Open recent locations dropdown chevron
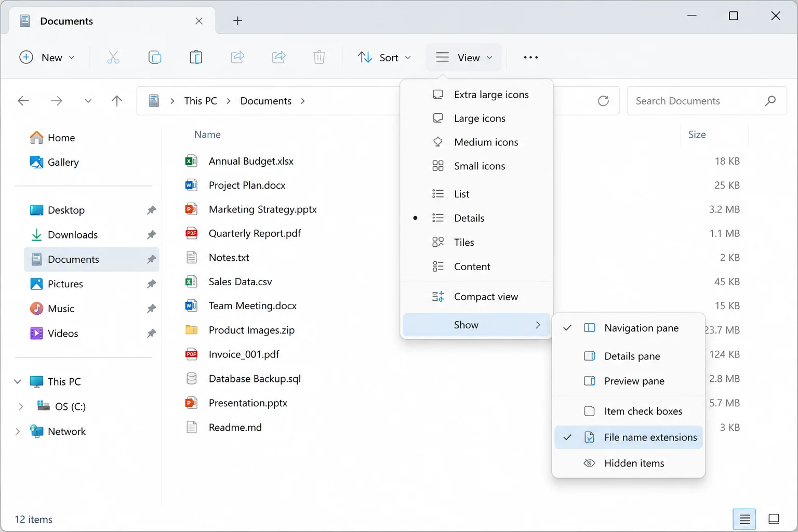Image resolution: width=798 pixels, height=532 pixels. click(x=88, y=101)
